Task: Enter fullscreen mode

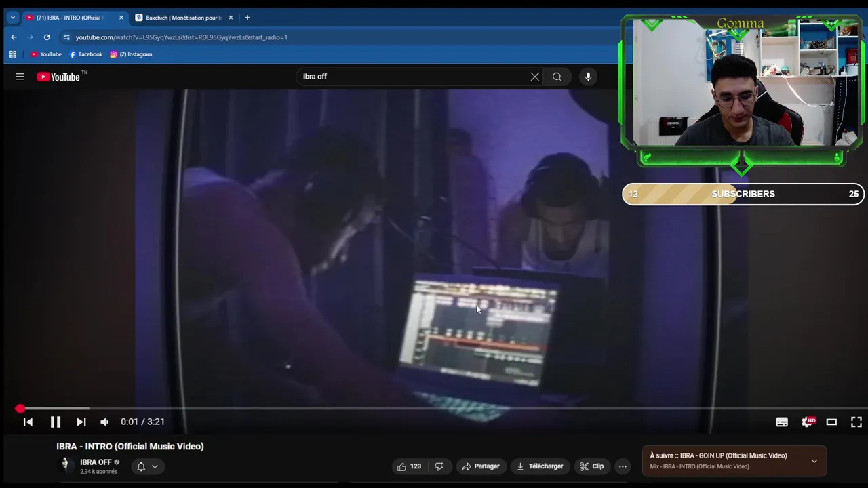Action: click(856, 422)
